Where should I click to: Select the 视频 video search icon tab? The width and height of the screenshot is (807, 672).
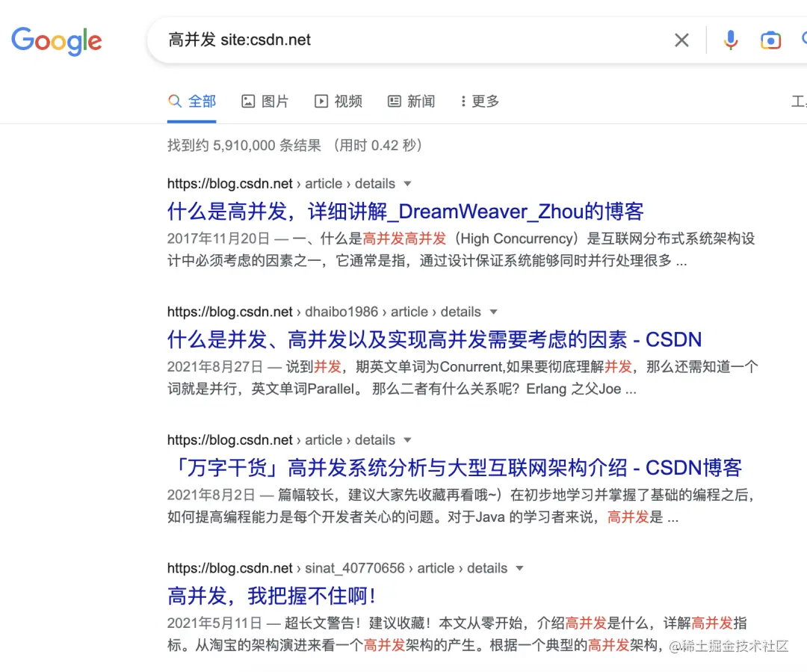[321, 100]
